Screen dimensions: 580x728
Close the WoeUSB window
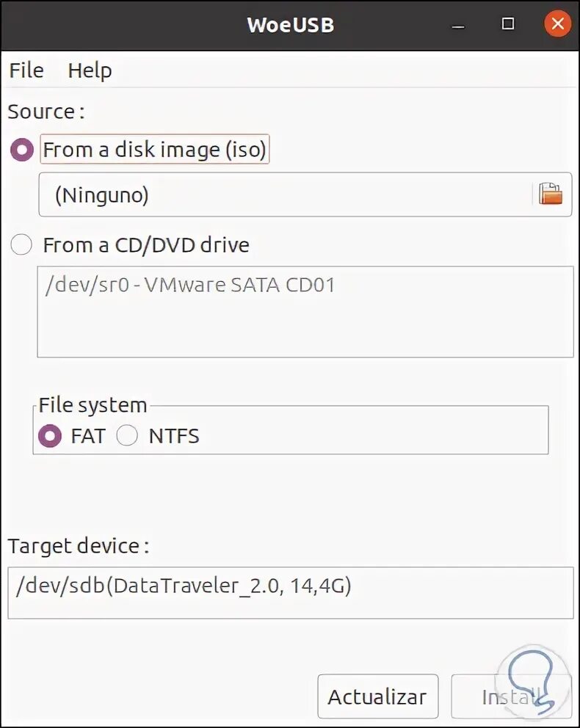557,24
